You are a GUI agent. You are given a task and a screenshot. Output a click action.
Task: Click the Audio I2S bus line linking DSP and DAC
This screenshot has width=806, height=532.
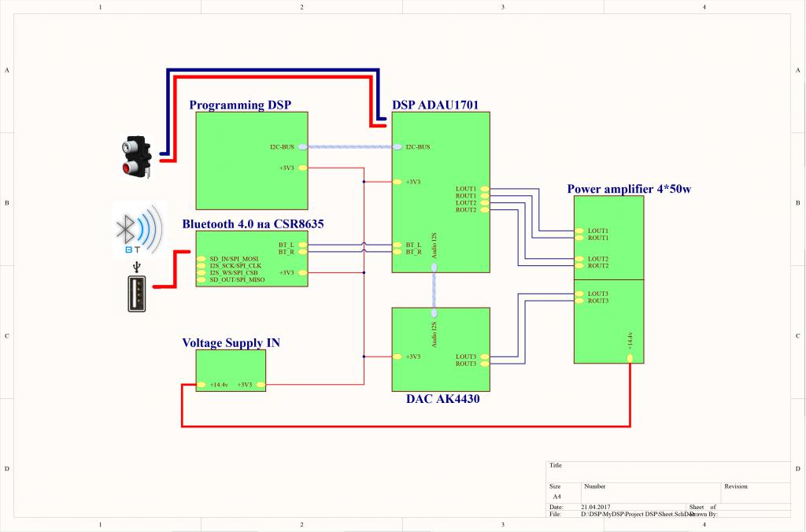click(434, 290)
